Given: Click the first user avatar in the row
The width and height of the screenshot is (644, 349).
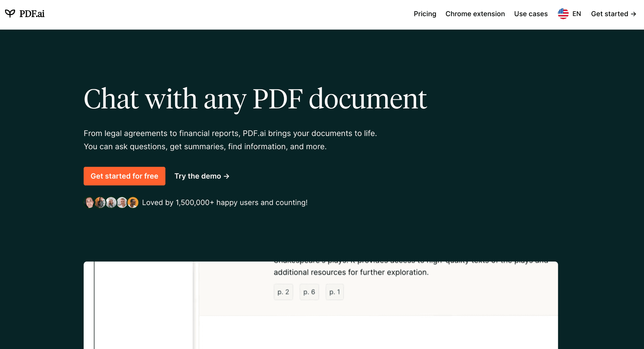Looking at the screenshot, I should pyautogui.click(x=89, y=202).
